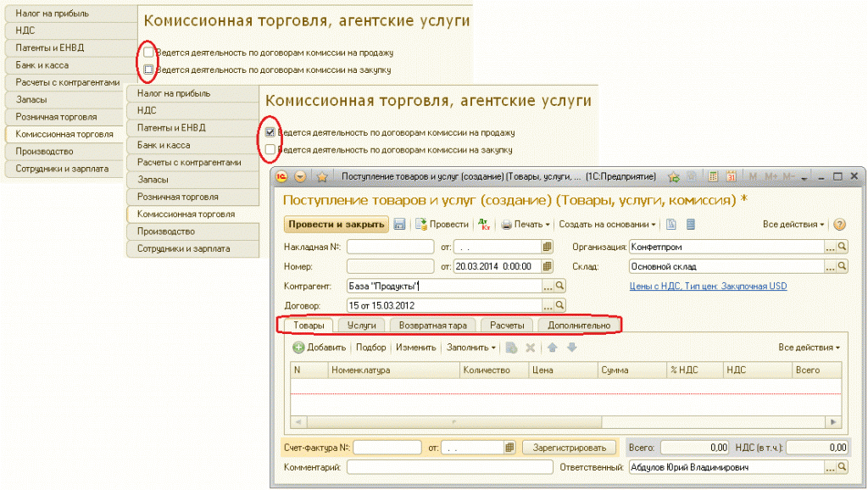Enable comission sales agreement checkbox
868x490 pixels.
click(148, 51)
